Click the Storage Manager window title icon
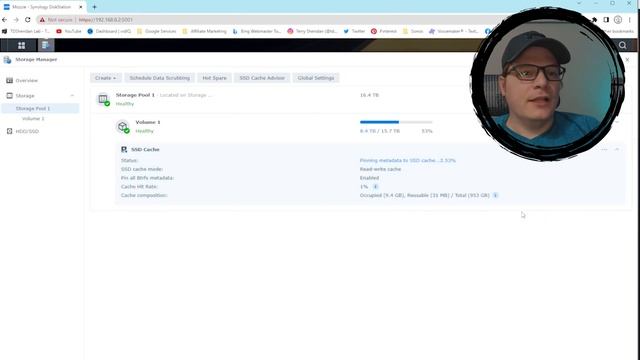Screen dimensions: 640x360 pos(7,60)
